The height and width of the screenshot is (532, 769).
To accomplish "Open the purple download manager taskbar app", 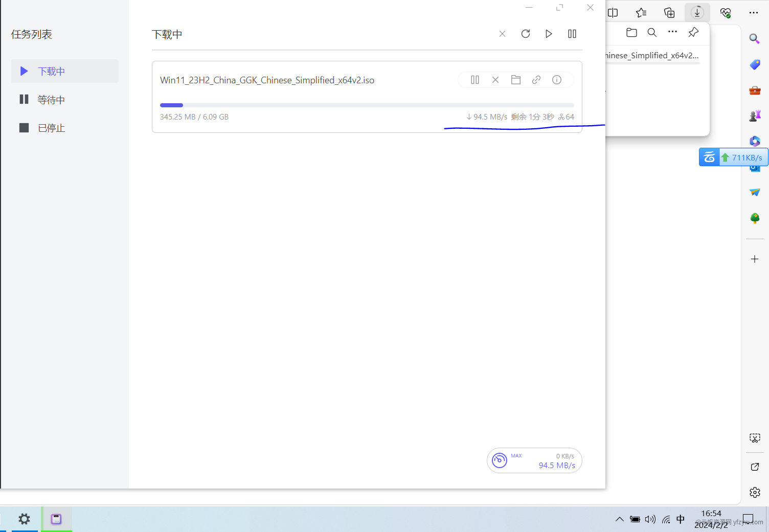I will coord(56,519).
